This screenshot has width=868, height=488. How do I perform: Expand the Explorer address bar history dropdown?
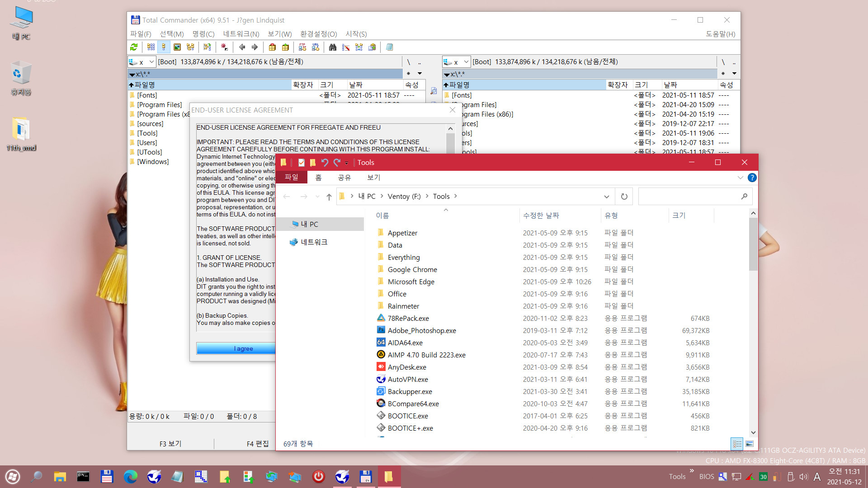tap(607, 197)
